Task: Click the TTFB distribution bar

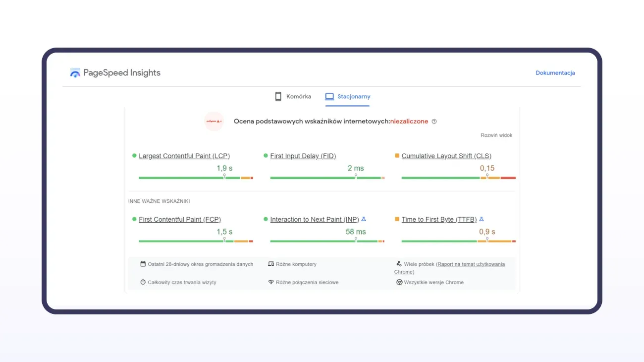Action: pyautogui.click(x=459, y=241)
